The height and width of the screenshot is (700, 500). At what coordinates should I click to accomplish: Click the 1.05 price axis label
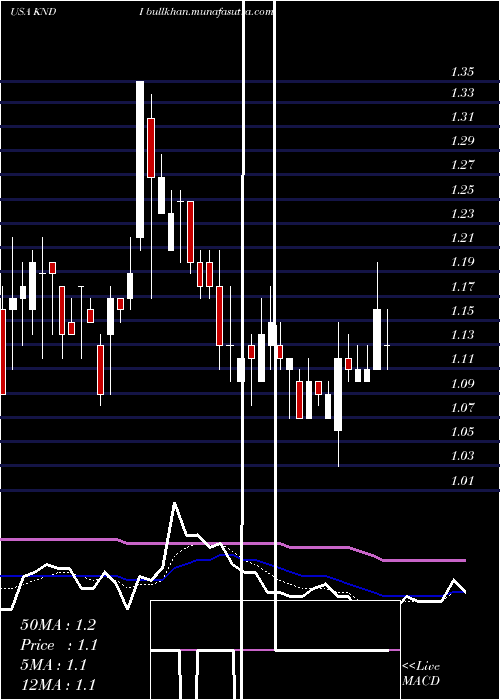[462, 432]
